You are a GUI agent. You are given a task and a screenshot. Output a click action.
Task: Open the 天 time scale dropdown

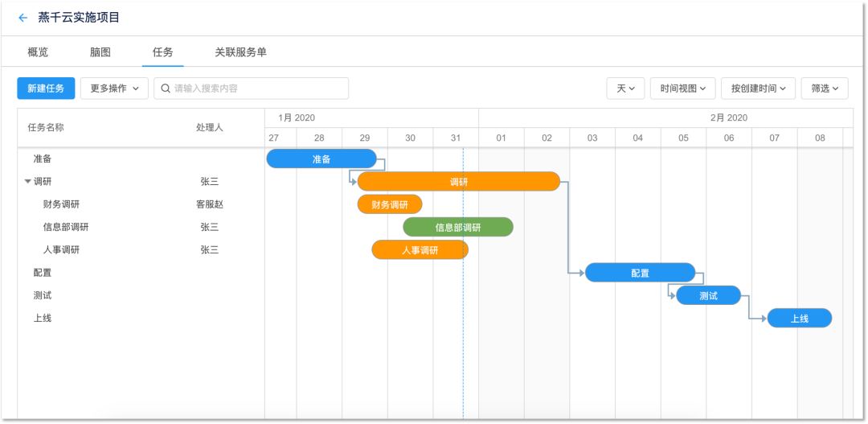click(x=625, y=89)
